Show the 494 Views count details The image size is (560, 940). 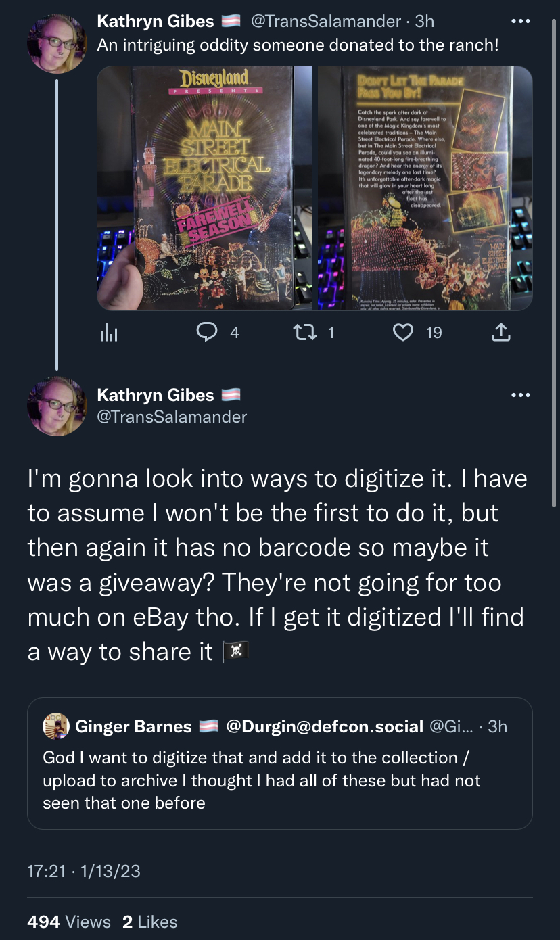click(x=69, y=922)
